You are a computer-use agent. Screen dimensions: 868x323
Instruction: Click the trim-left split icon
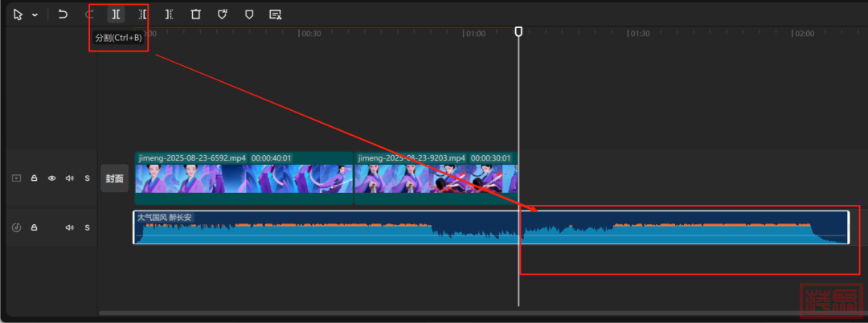pyautogui.click(x=142, y=14)
